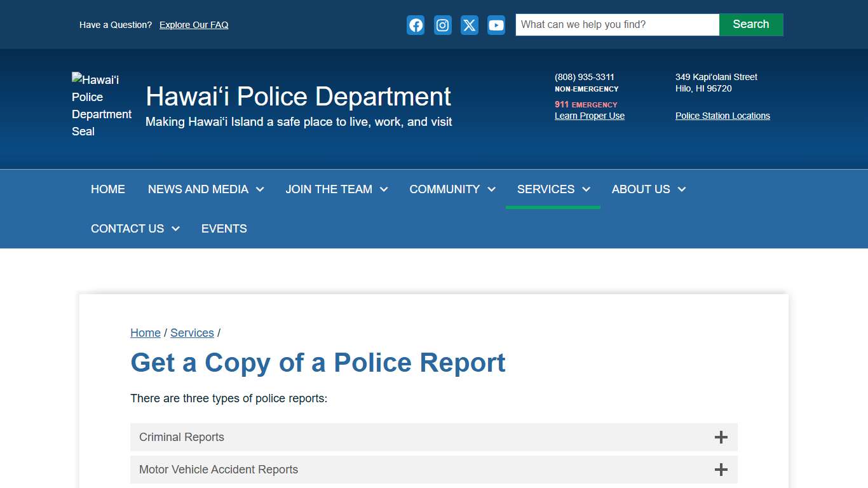The height and width of the screenshot is (488, 868).
Task: Select the HOME menu item
Action: (108, 189)
